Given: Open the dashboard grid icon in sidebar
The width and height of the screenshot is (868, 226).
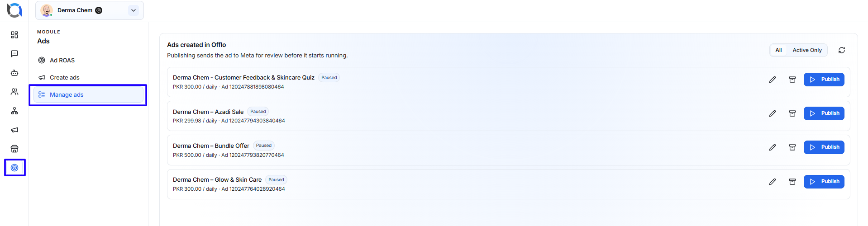Looking at the screenshot, I should coord(14,35).
